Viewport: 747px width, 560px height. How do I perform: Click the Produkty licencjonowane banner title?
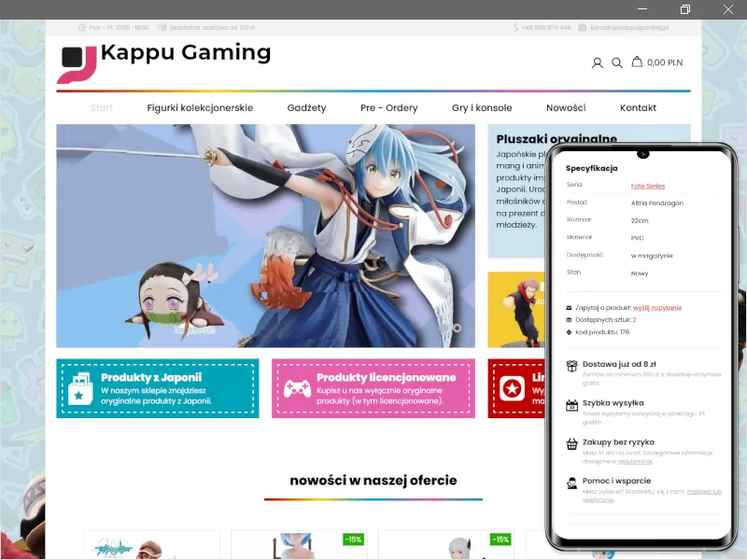(x=387, y=378)
